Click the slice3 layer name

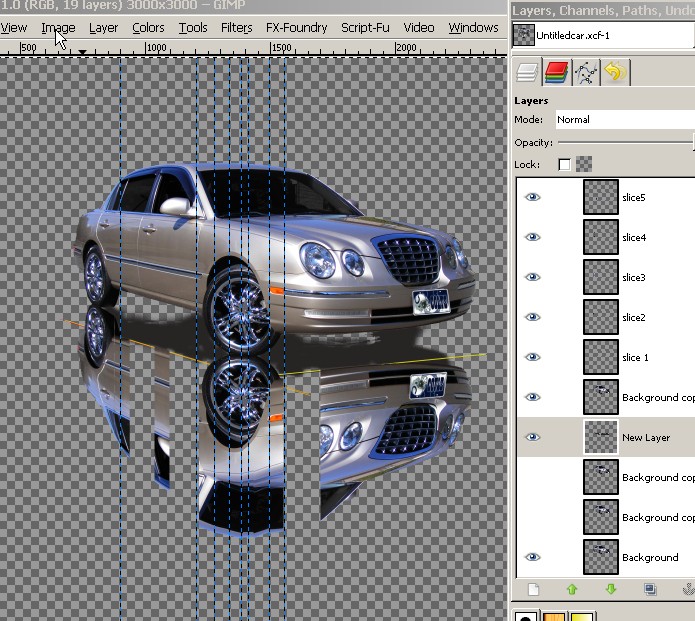634,277
